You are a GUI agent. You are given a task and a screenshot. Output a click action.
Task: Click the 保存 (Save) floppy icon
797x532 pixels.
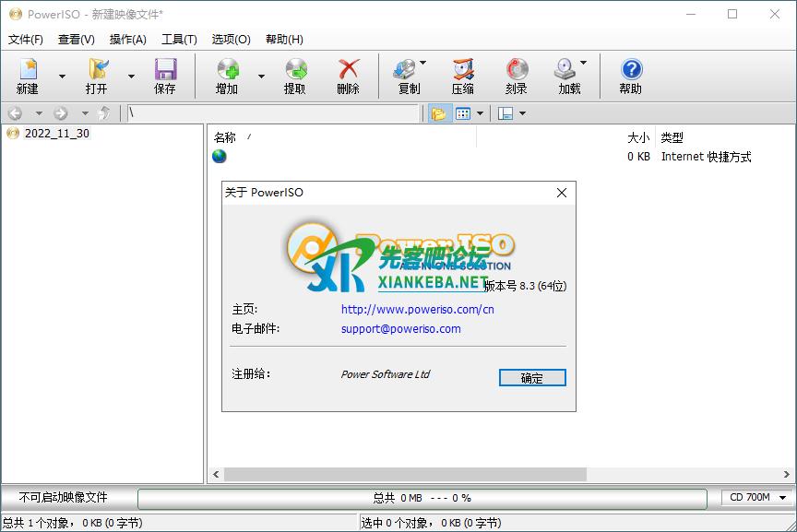pos(165,70)
